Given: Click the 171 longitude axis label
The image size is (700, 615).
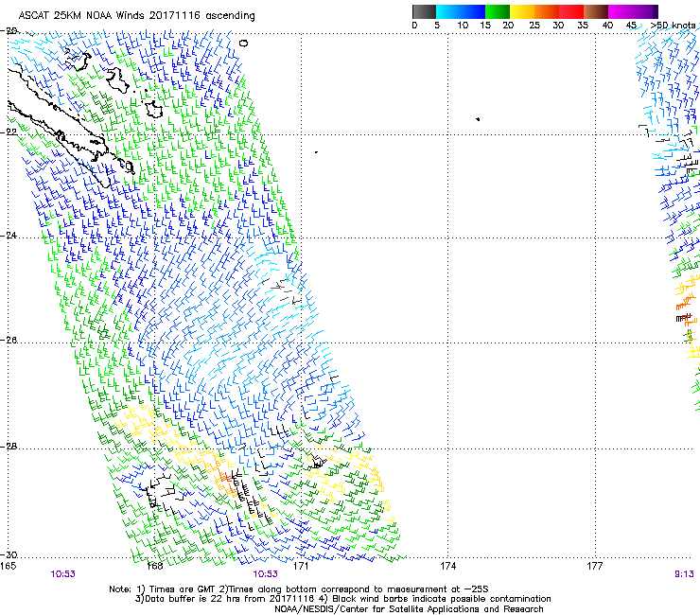Looking at the screenshot, I should 301,566.
